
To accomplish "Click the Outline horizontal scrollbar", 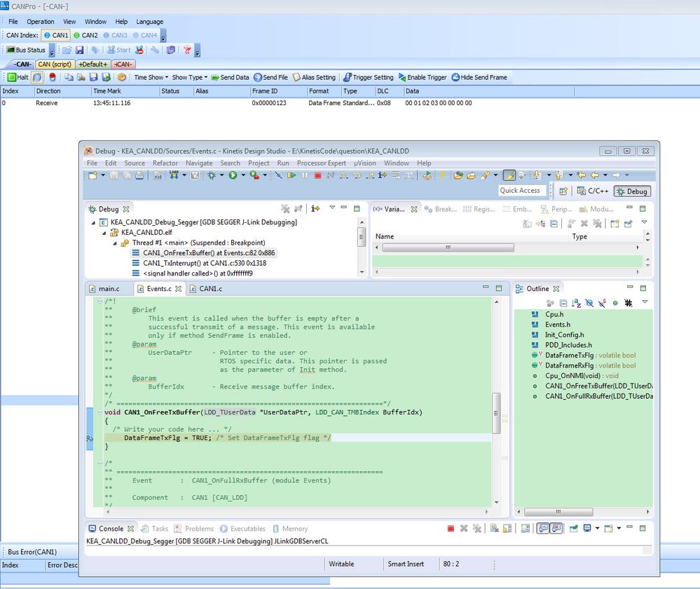I will coord(558,512).
